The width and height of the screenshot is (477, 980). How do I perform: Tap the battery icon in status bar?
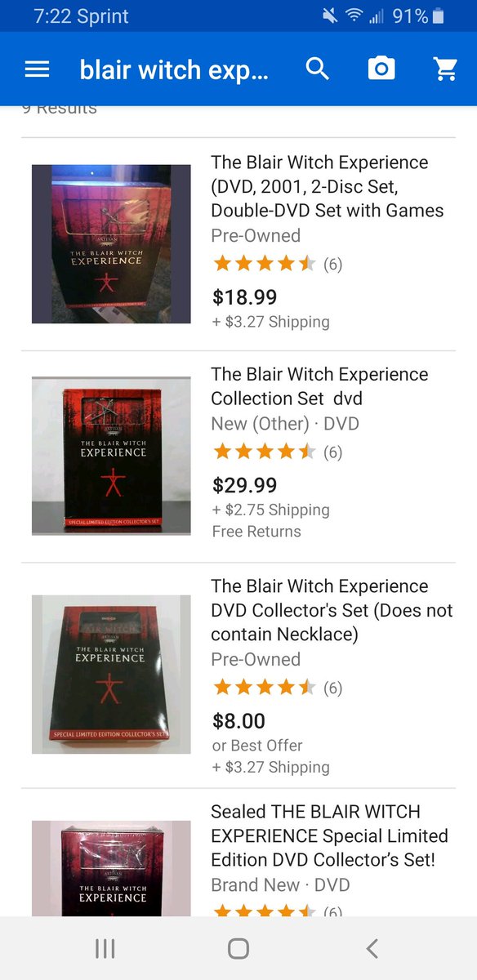point(439,16)
